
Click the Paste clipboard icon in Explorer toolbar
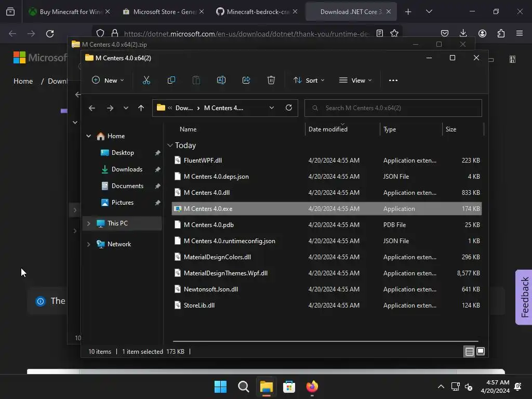(196, 81)
